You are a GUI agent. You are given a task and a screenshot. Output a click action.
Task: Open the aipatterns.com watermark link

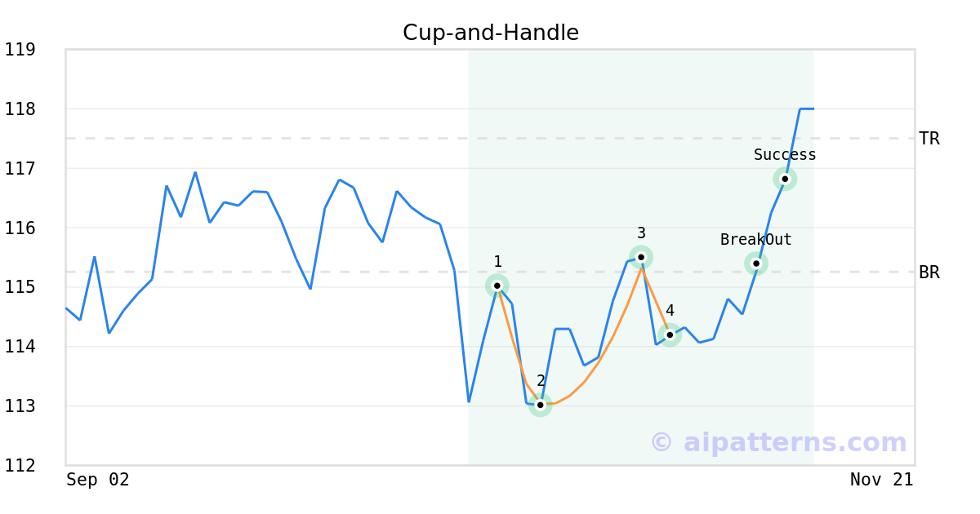(778, 442)
